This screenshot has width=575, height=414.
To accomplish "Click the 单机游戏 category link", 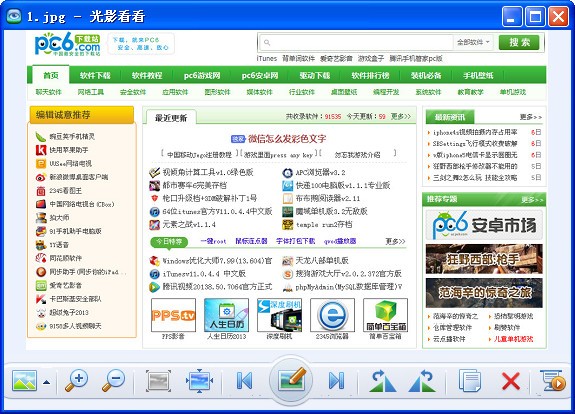I will tap(513, 92).
